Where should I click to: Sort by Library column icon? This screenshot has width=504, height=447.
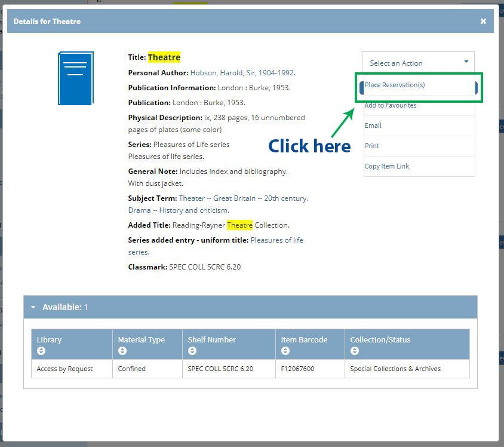pyautogui.click(x=41, y=351)
